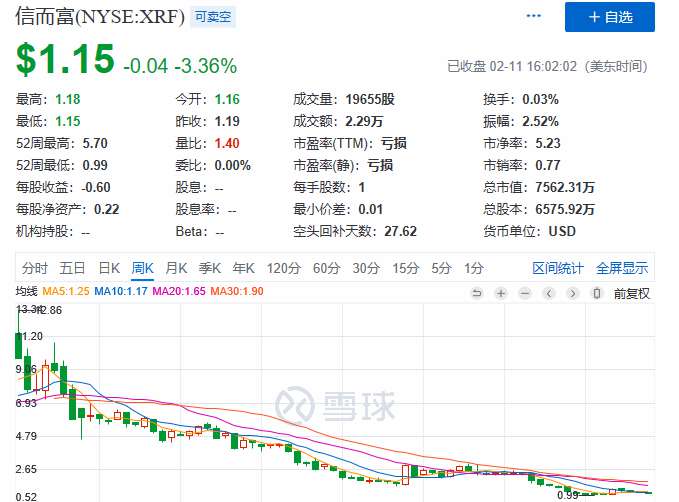Click the 信而富(NYSE:XRF) stock title
This screenshot has height=502, width=679.
point(100,16)
